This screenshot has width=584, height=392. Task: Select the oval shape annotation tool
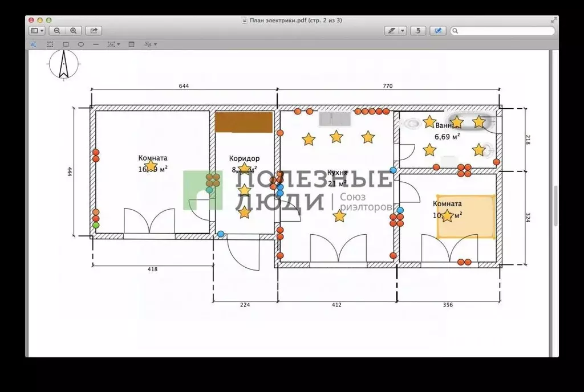[81, 44]
